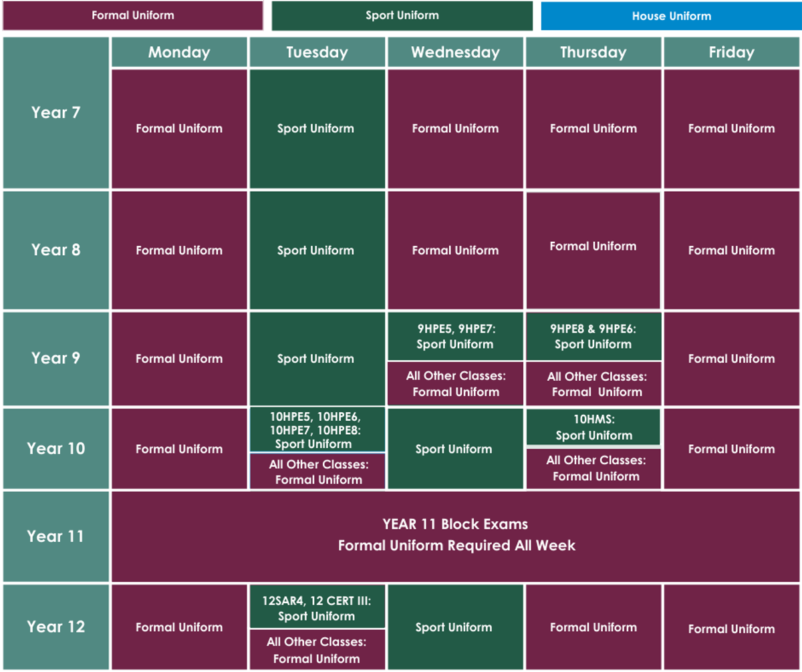Screen dimensions: 802x672
Task: Select the 9HPE8 & 9HPE6 Sport Uniform cell
Action: 593,337
